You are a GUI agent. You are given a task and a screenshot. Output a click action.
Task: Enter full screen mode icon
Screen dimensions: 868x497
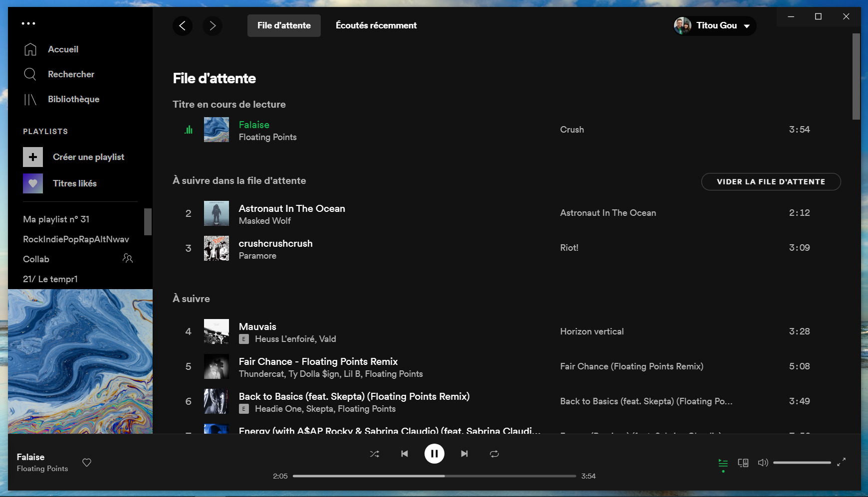point(842,462)
